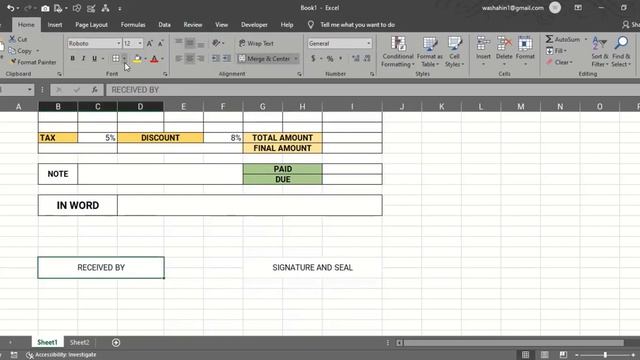Click Increase Indent icon
This screenshot has width=640, height=360.
pos(227,59)
